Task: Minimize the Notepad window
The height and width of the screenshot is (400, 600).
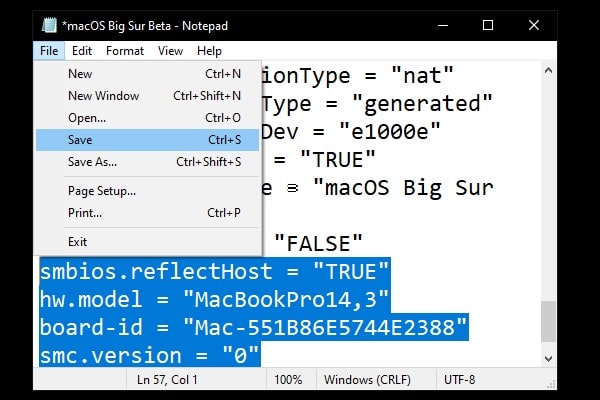Action: pos(443,26)
